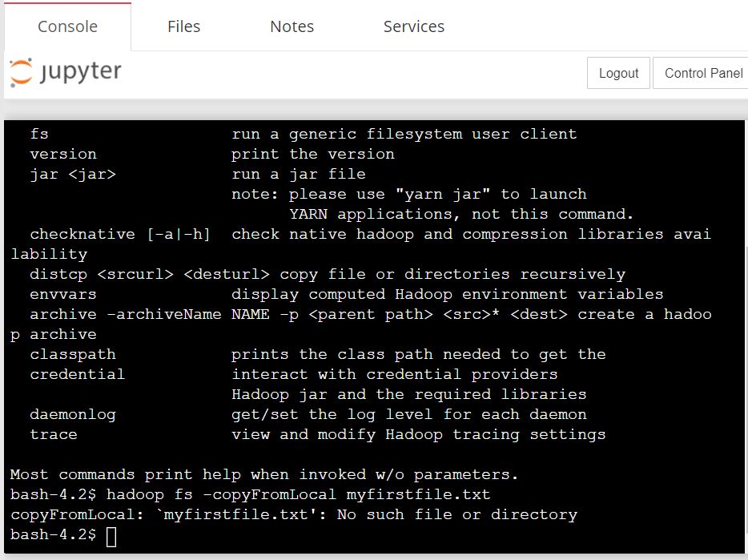Click the trace entry in terminal output

[x=54, y=434]
